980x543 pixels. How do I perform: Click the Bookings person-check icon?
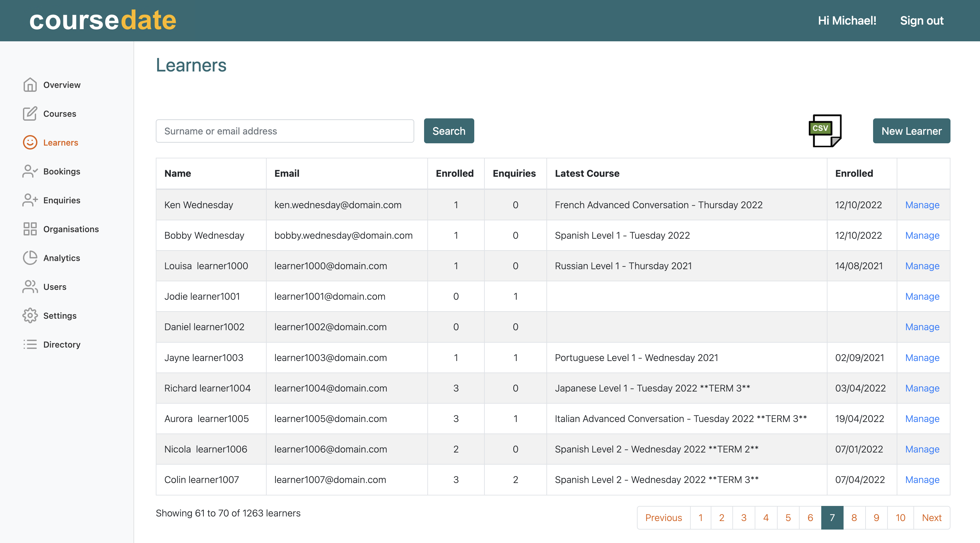[x=30, y=171]
